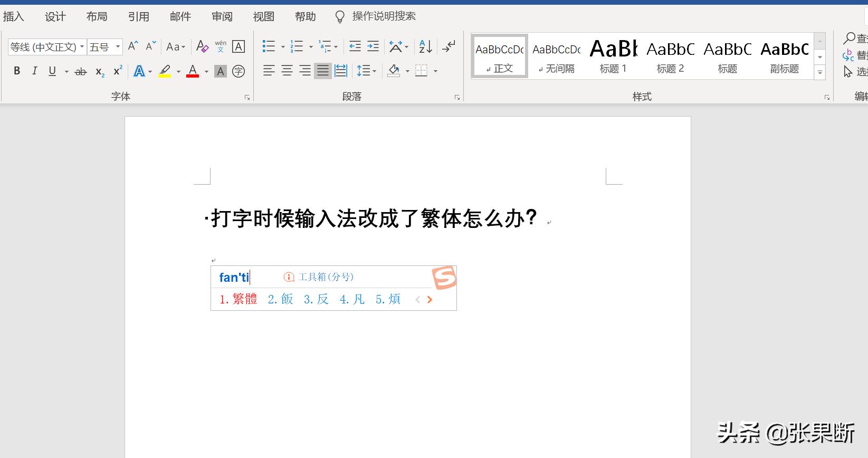Click the enclosed character icon
The width and height of the screenshot is (868, 458).
[x=239, y=71]
